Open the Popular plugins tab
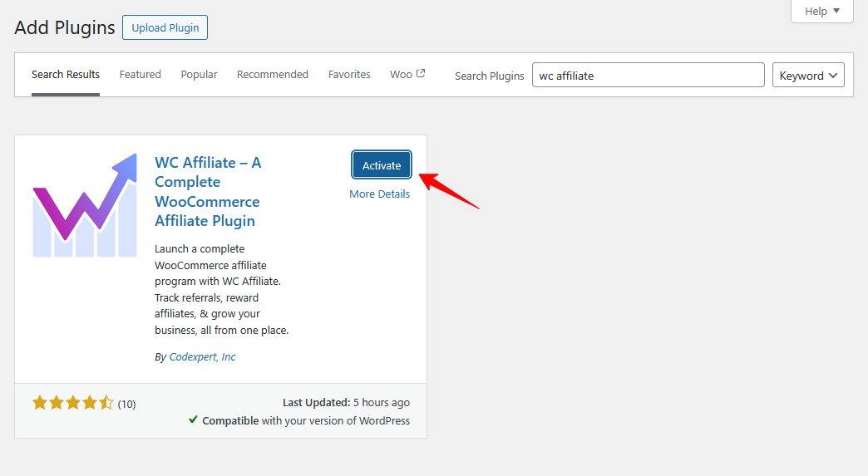Screen dimensions: 868x476 click(x=199, y=75)
